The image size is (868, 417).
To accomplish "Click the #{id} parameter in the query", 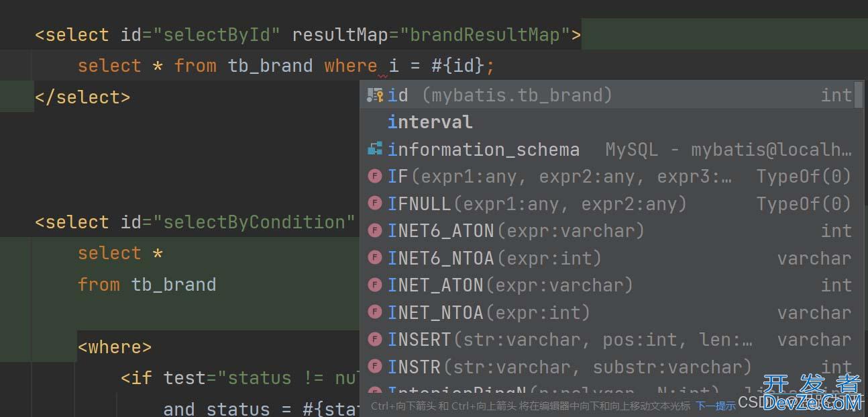I will point(457,66).
